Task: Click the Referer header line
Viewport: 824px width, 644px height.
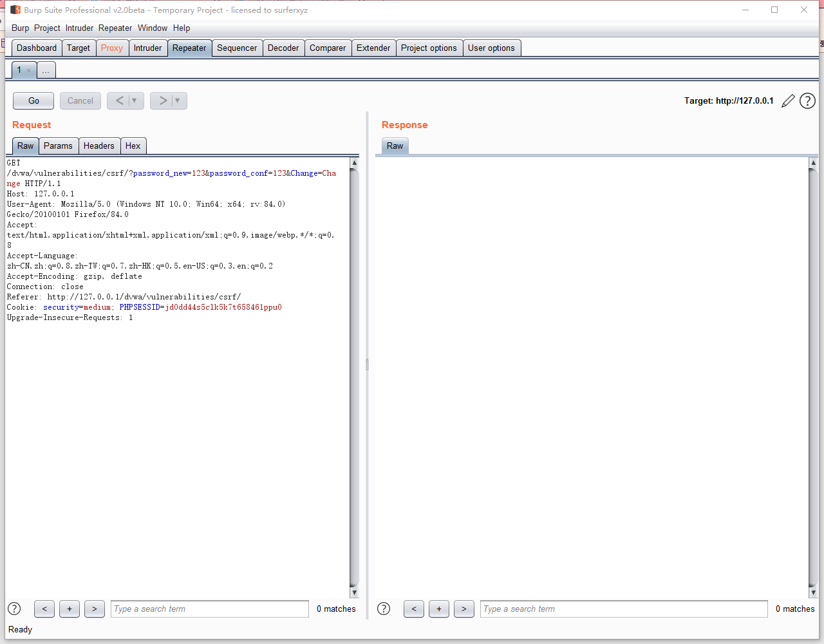Action: coord(124,297)
